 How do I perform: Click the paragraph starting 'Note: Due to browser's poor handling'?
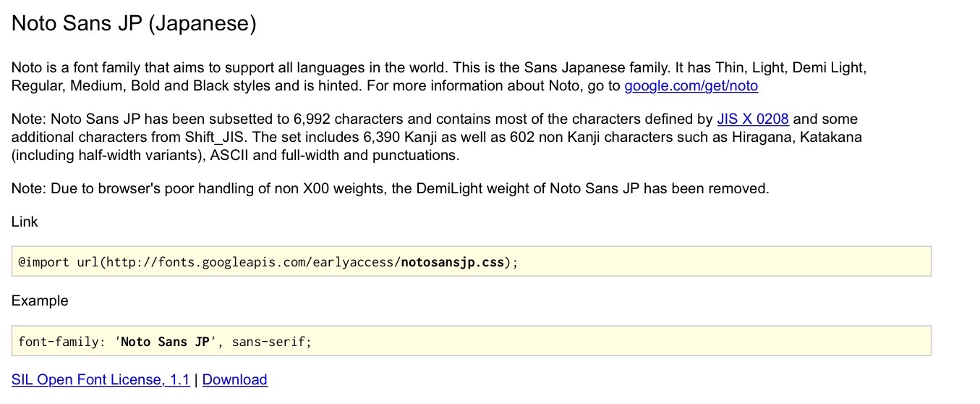coord(391,188)
